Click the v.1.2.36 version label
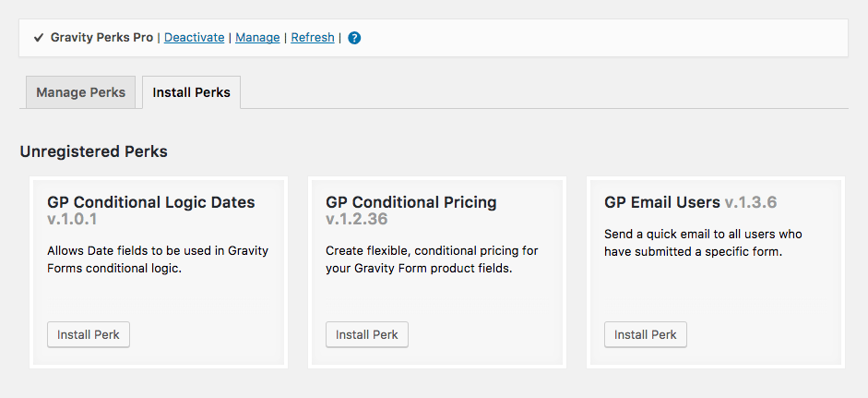The height and width of the screenshot is (398, 868). 356,220
